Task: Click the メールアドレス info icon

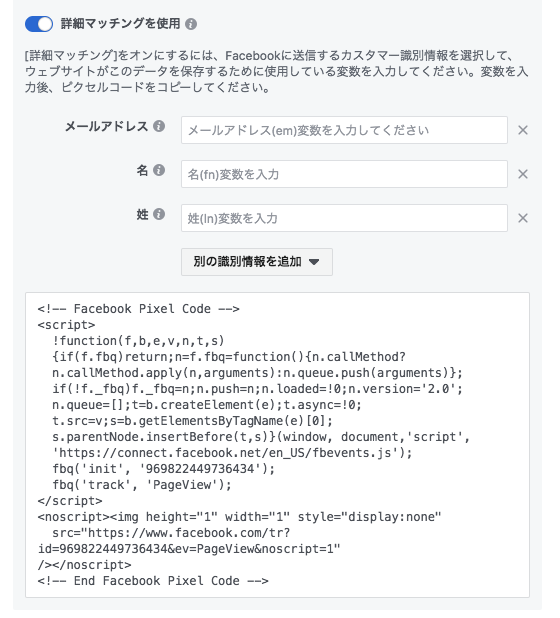Action: tap(159, 126)
